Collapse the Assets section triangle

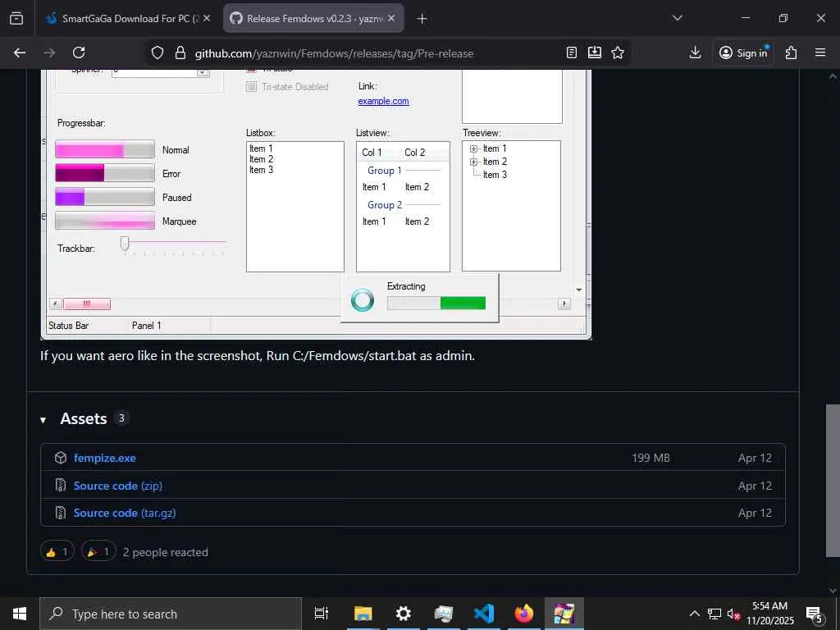coord(43,420)
